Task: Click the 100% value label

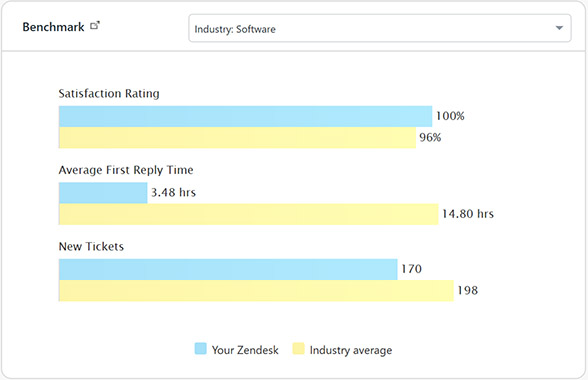Action: point(450,116)
